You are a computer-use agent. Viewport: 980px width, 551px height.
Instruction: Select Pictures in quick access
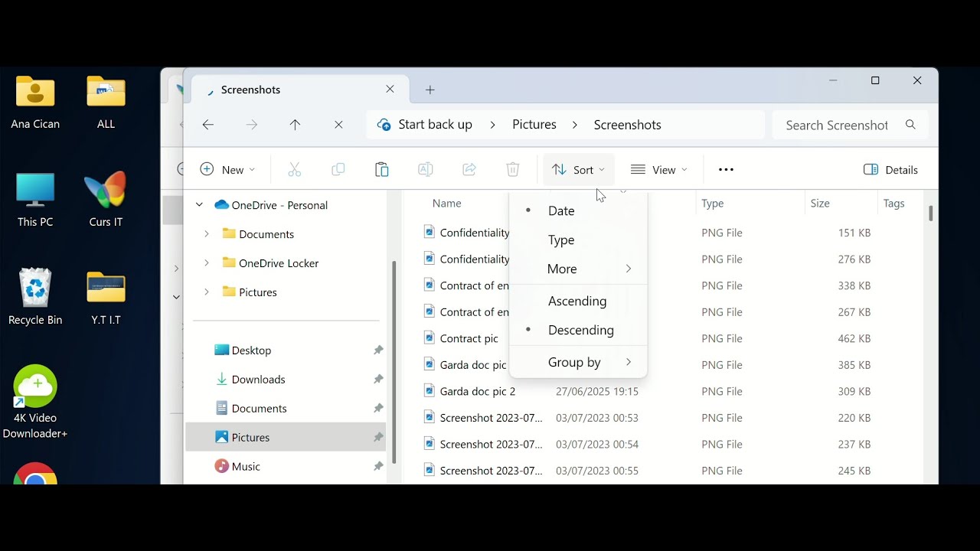pyautogui.click(x=286, y=437)
